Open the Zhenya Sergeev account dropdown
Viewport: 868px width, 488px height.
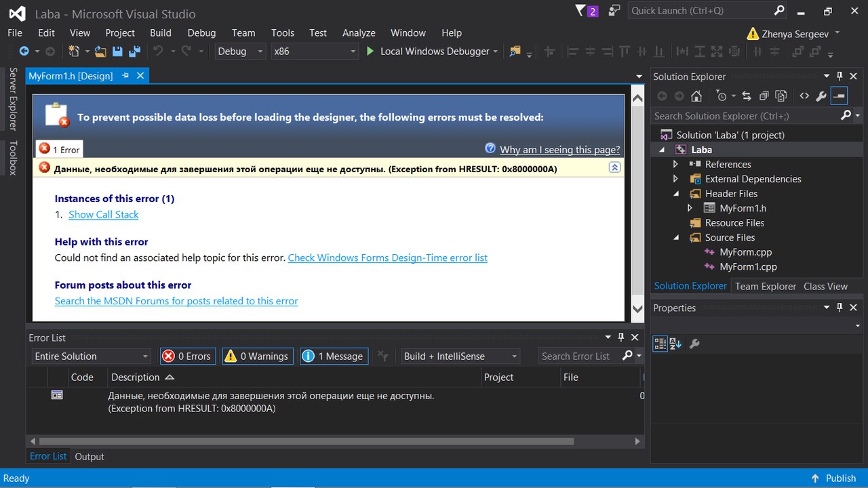click(837, 33)
